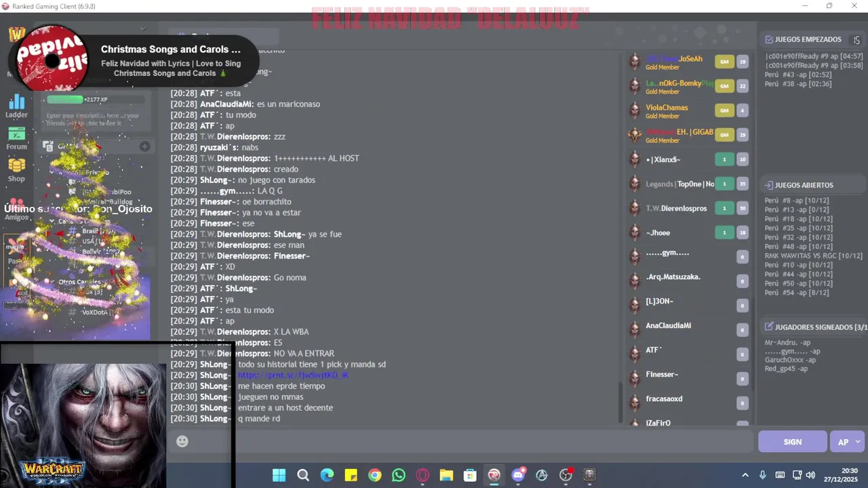Image resolution: width=868 pixels, height=488 pixels.
Task: Open Windows Start menu
Action: 279,475
